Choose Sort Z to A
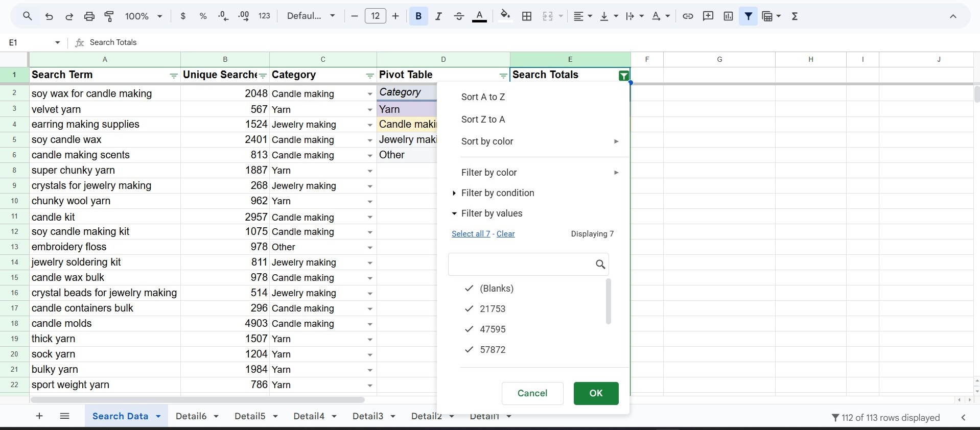 click(x=483, y=120)
